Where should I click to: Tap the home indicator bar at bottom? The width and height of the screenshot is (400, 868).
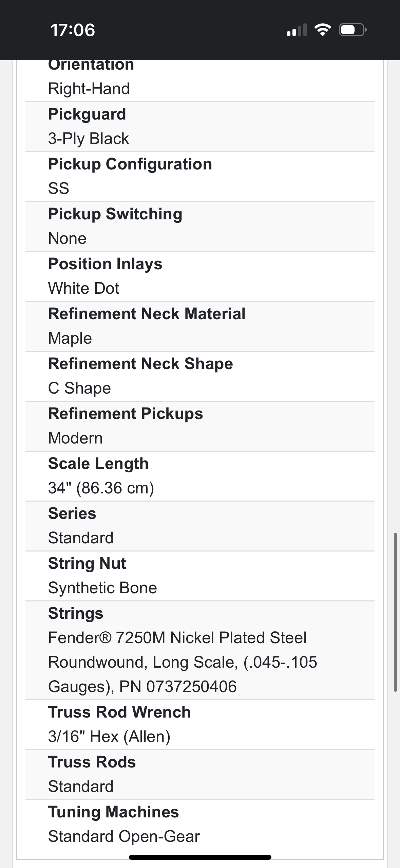tap(200, 857)
